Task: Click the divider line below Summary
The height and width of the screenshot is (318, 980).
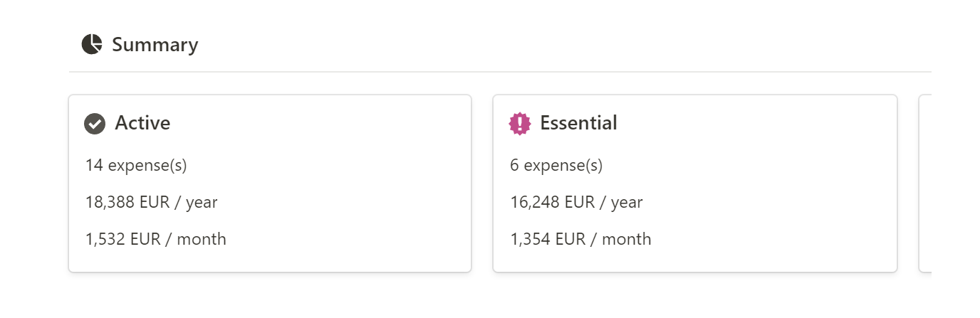Action: (499, 72)
